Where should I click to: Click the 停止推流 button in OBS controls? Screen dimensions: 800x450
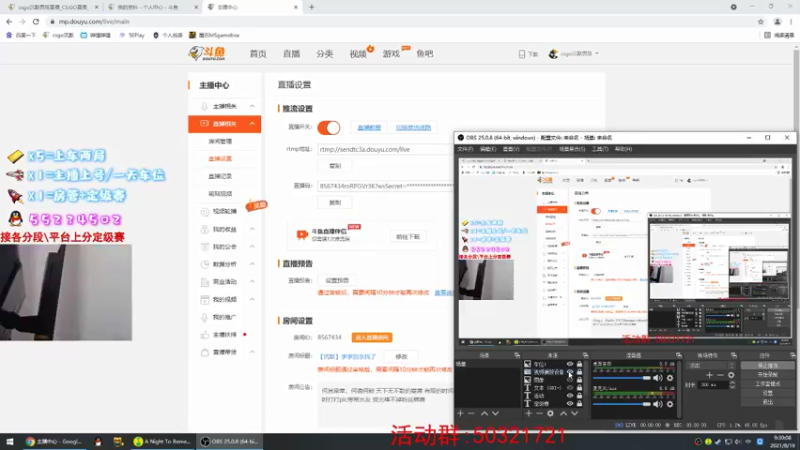click(767, 365)
